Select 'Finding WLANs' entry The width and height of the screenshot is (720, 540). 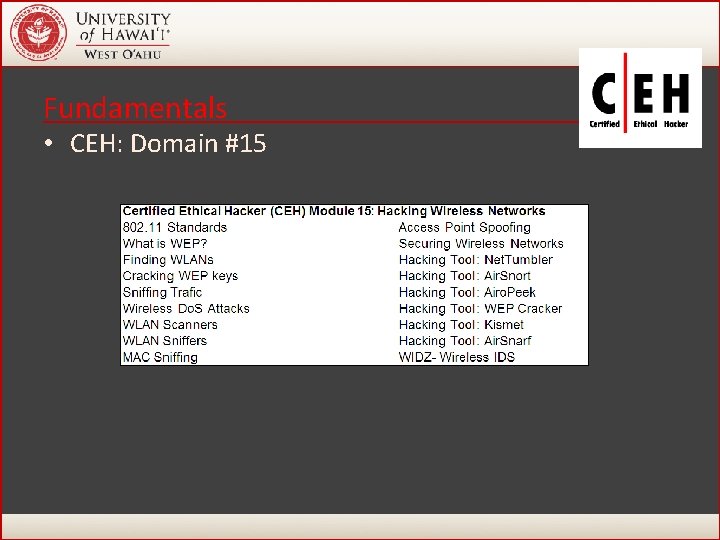point(168,260)
